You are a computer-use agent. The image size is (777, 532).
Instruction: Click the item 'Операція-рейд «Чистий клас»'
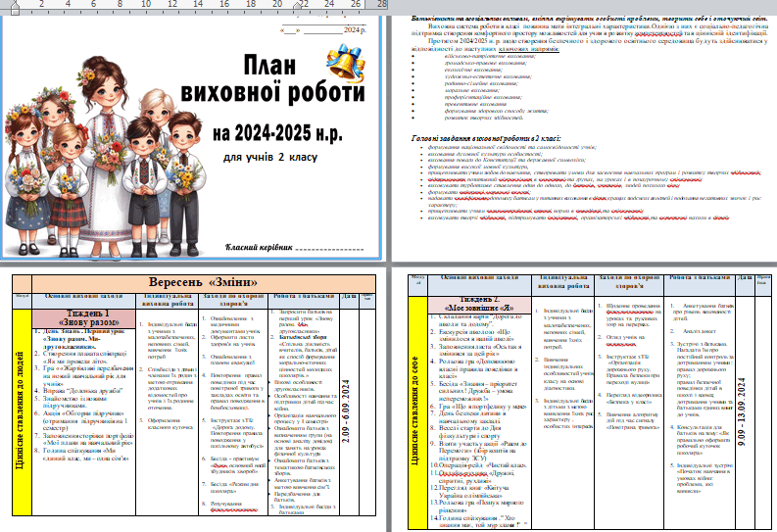pyautogui.click(x=478, y=465)
